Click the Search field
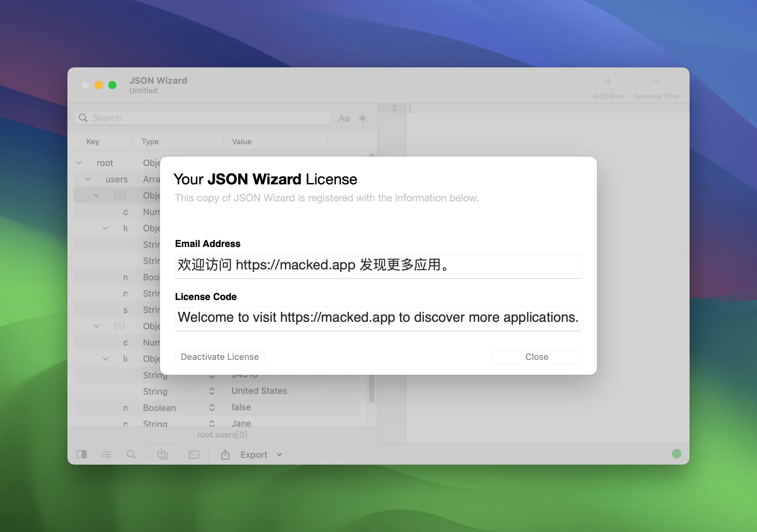 click(x=203, y=118)
